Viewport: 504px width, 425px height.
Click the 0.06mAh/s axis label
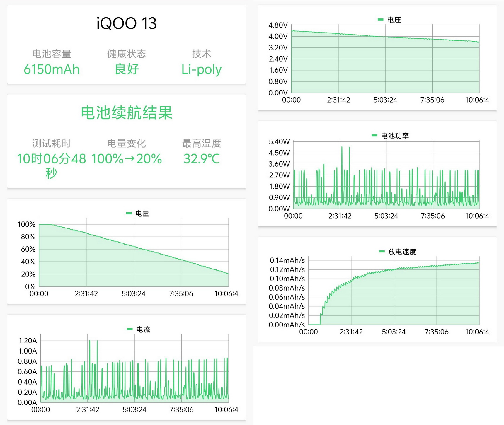click(287, 297)
